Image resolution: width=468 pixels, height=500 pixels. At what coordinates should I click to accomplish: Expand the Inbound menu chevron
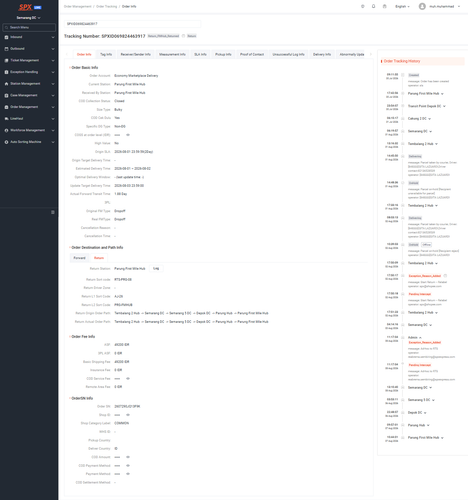[x=53, y=37]
